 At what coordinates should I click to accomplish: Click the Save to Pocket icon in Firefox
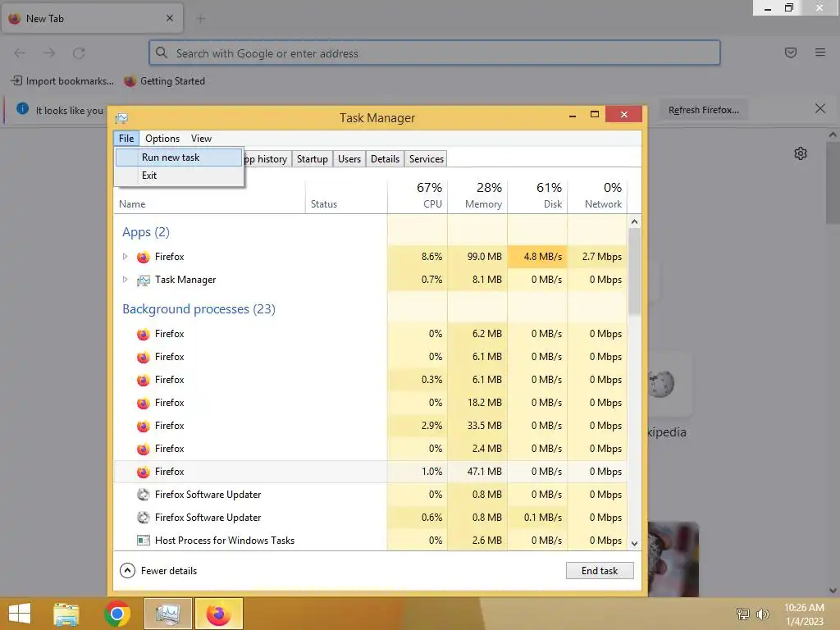click(x=791, y=52)
